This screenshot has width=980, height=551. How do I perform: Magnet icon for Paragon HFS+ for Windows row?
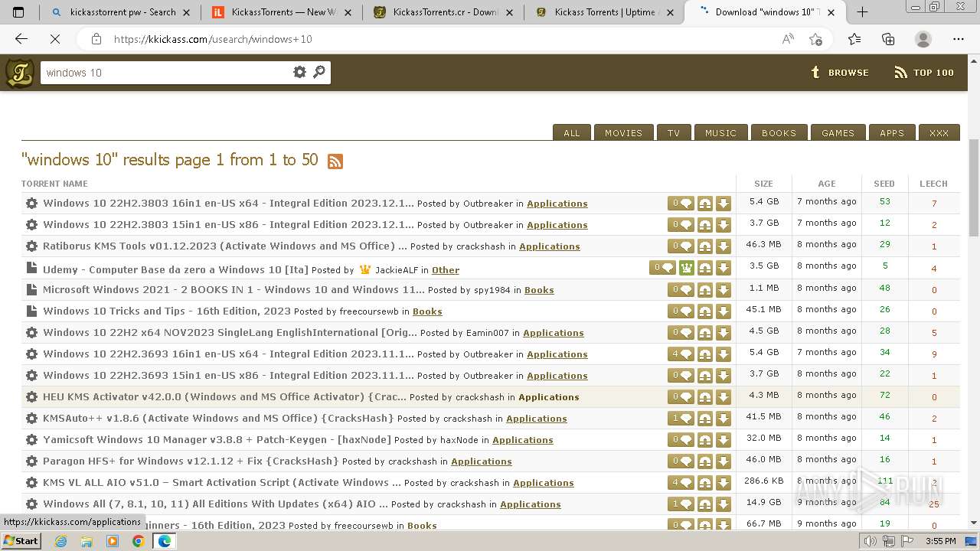point(705,461)
